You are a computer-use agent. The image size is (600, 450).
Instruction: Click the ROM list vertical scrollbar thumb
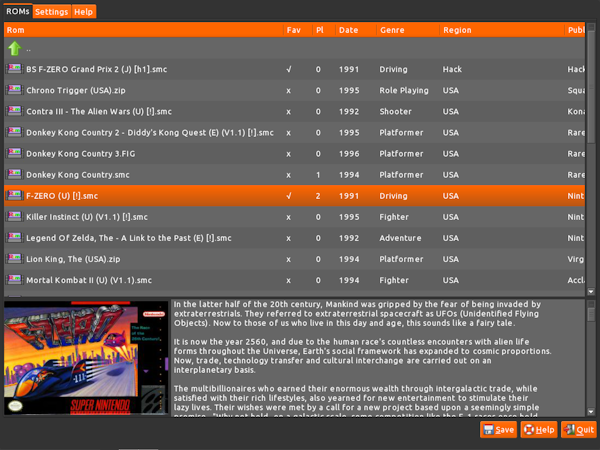pos(591,86)
